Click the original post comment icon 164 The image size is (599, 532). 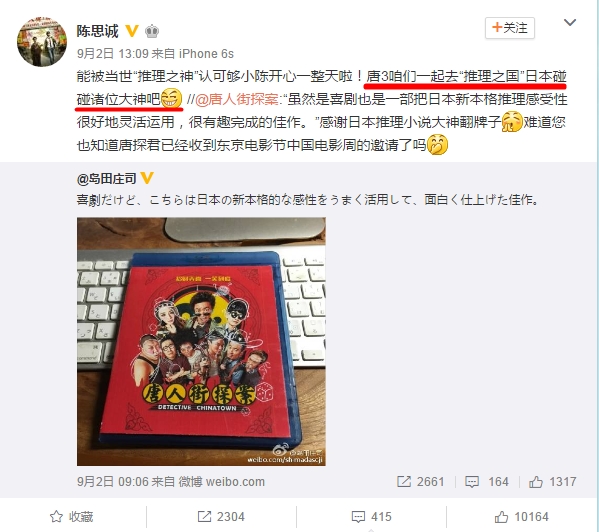[x=487, y=482]
